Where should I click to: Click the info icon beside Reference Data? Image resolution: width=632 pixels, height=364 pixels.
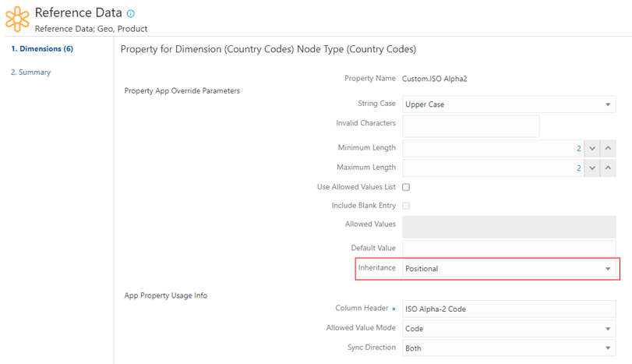131,14
